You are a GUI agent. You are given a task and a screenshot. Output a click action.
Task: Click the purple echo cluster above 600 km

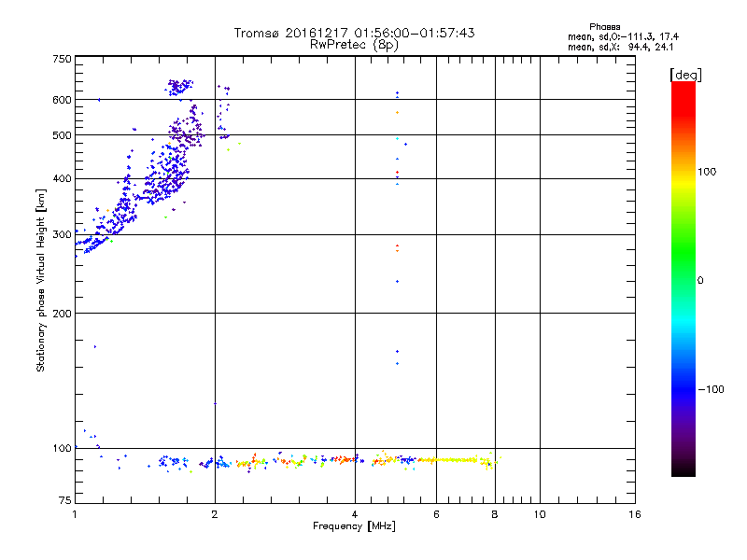click(179, 88)
